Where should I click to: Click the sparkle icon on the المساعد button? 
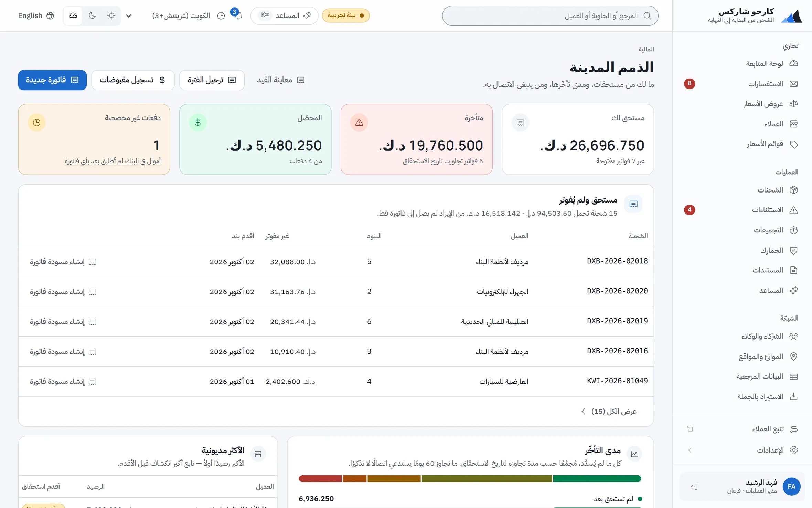307,15
